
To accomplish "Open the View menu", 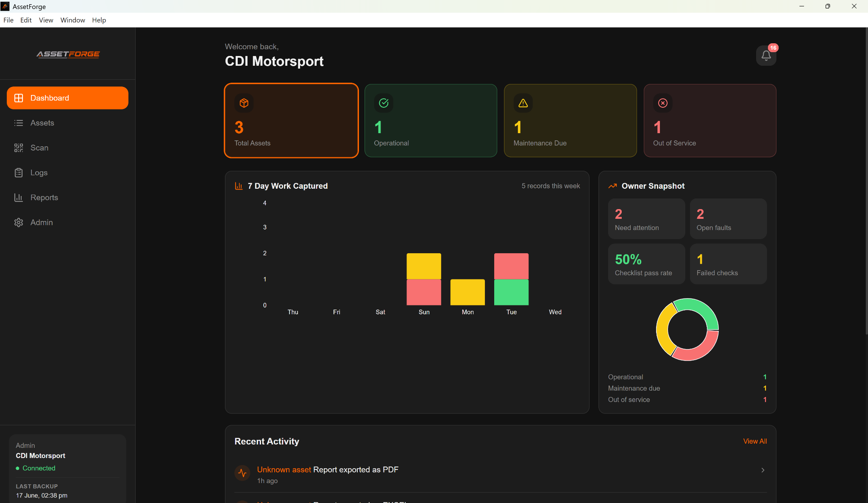I will tap(46, 20).
